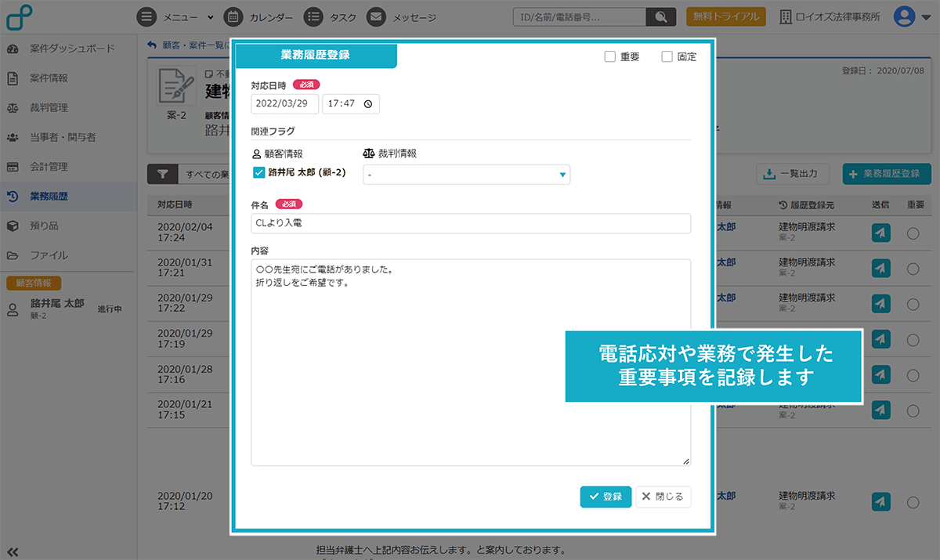Click the clock icon in time field

368,103
